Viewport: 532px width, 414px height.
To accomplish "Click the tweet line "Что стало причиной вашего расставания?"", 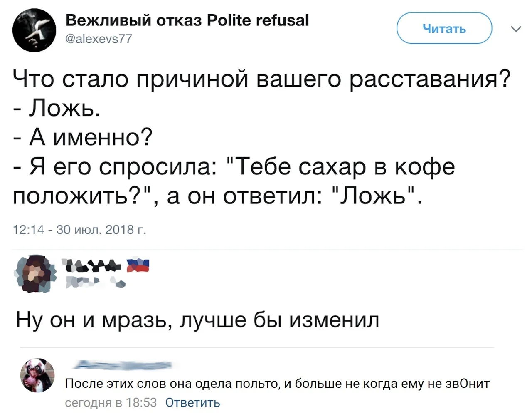I will tap(261, 78).
